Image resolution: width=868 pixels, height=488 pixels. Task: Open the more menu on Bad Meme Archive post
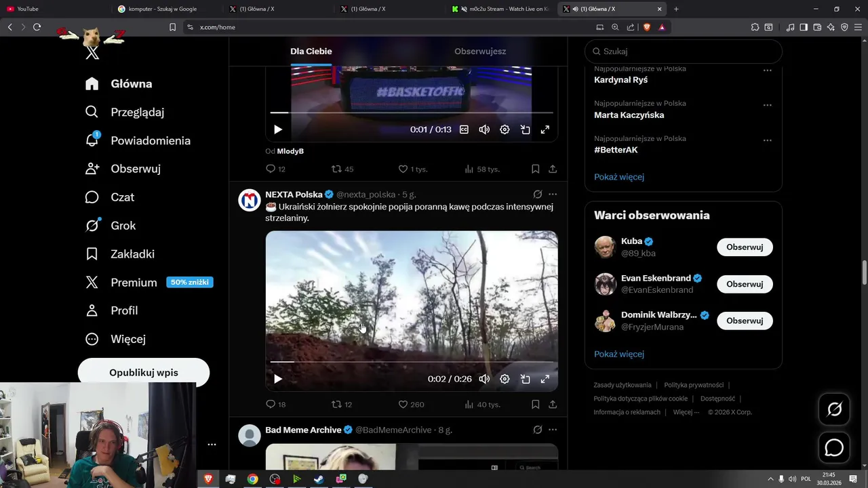(553, 430)
